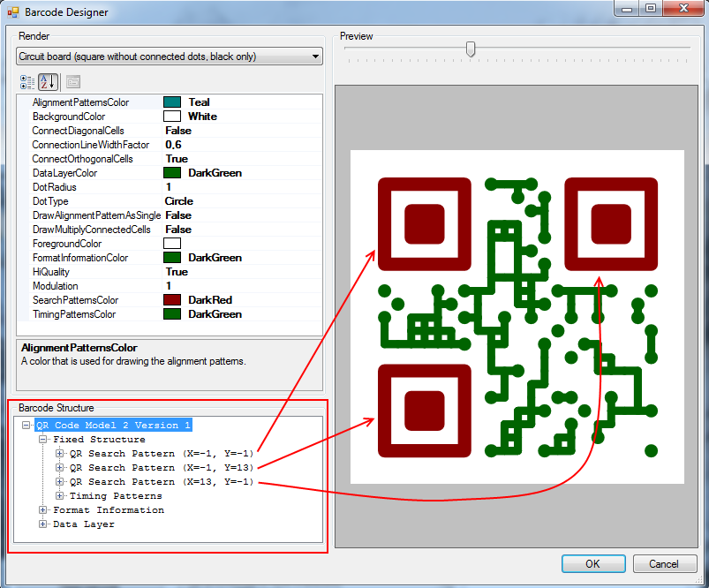Viewport: 709px width, 588px height.
Task: Expand QR Search Pattern (X=13, Y=-1) node
Action: pyautogui.click(x=59, y=481)
